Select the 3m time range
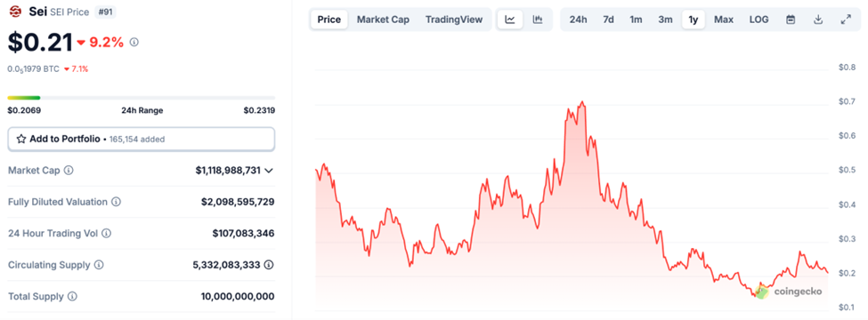Viewport: 868px width, 320px height. pos(665,20)
